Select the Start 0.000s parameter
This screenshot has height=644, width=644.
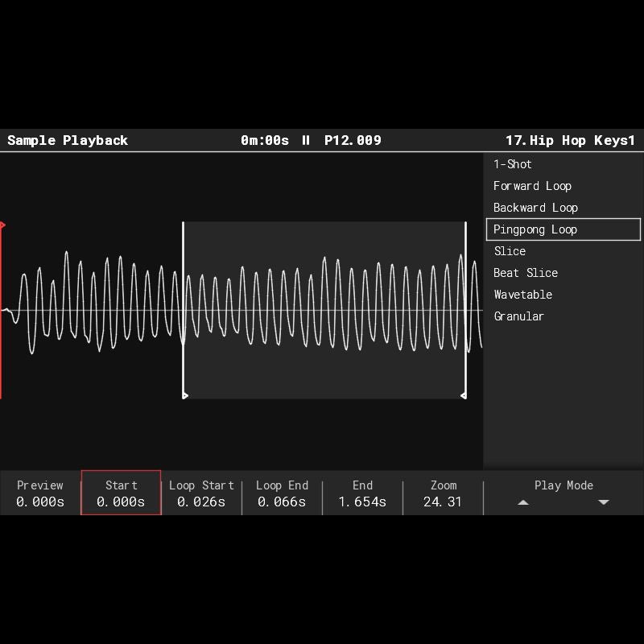click(x=122, y=493)
